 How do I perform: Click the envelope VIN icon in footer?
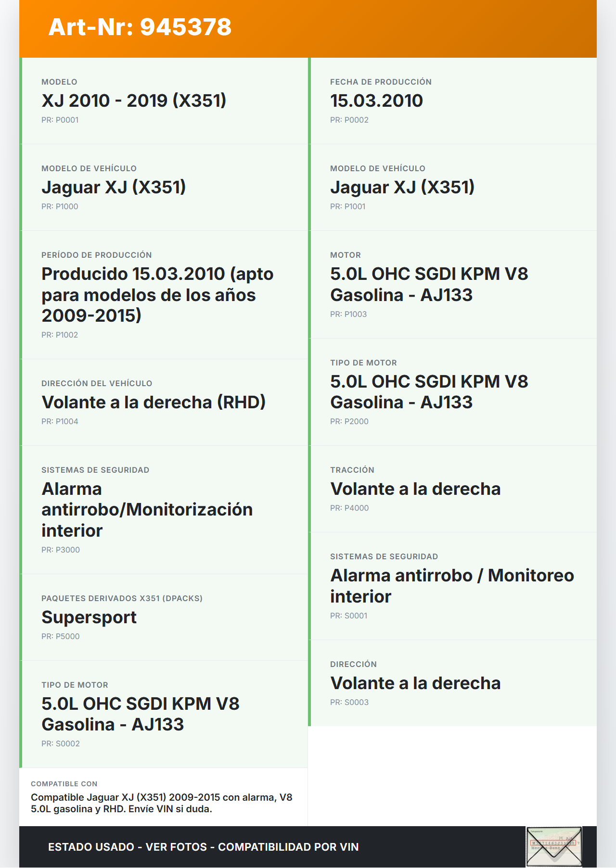click(x=554, y=846)
